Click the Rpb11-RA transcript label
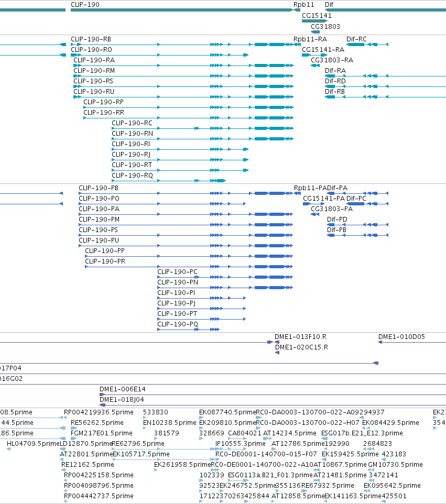 pos(310,39)
